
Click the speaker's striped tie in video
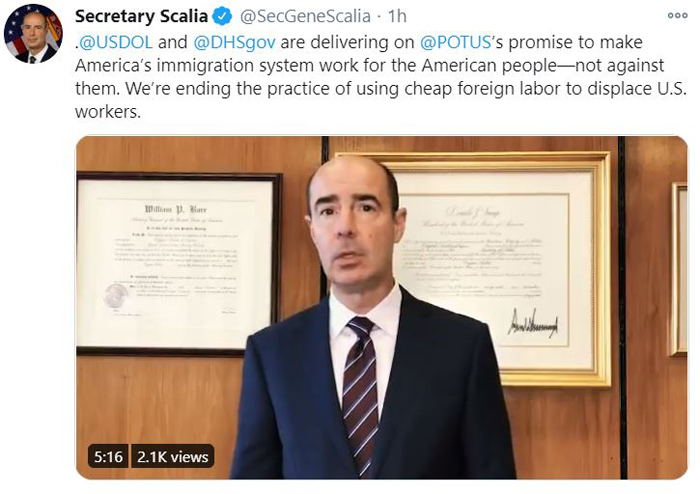(360, 393)
